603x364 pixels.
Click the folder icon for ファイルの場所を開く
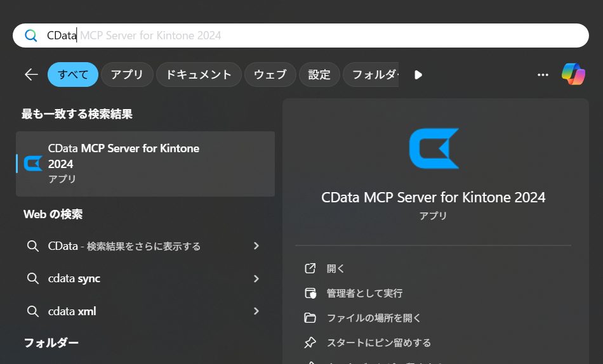tap(310, 318)
